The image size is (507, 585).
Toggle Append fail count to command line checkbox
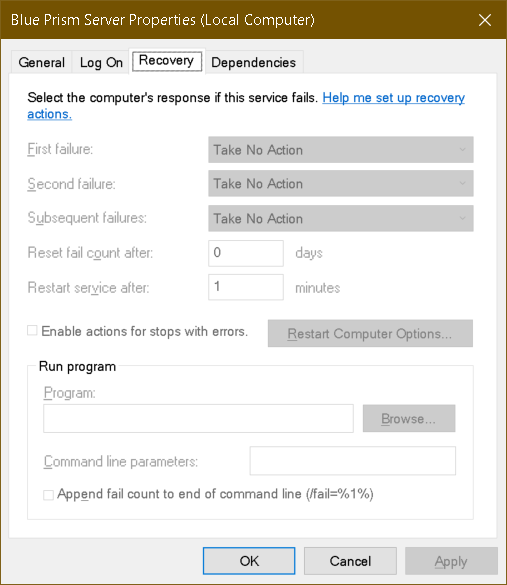(48, 495)
